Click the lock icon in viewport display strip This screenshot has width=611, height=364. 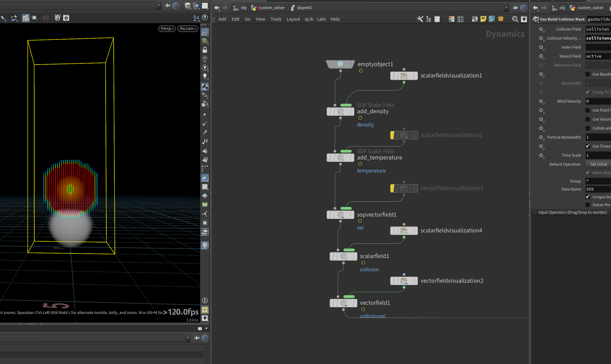[x=205, y=50]
